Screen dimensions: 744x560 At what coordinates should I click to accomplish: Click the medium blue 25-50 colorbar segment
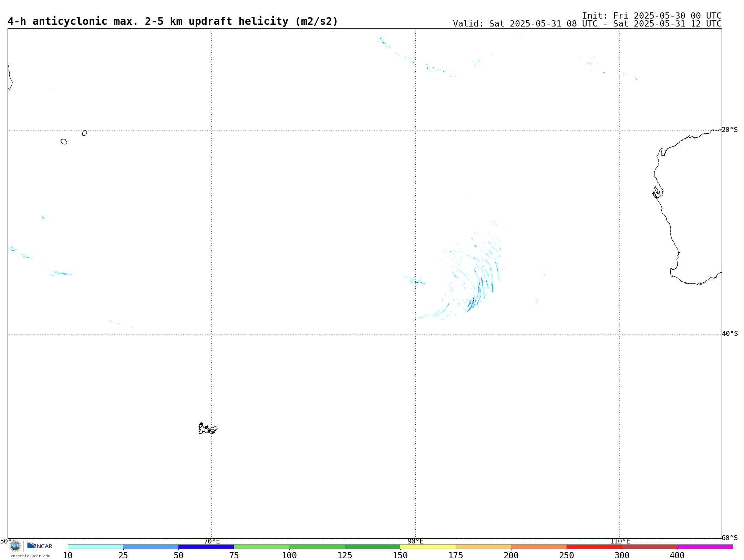pyautogui.click(x=151, y=547)
